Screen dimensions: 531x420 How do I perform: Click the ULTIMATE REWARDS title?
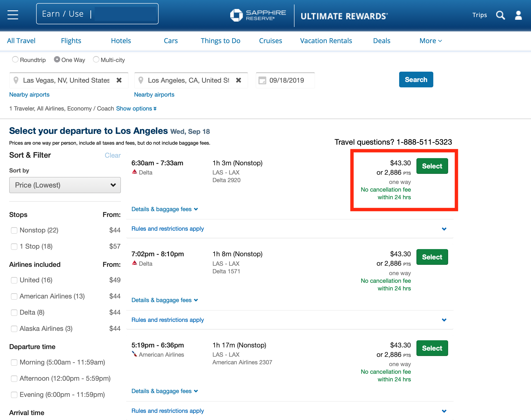344,16
